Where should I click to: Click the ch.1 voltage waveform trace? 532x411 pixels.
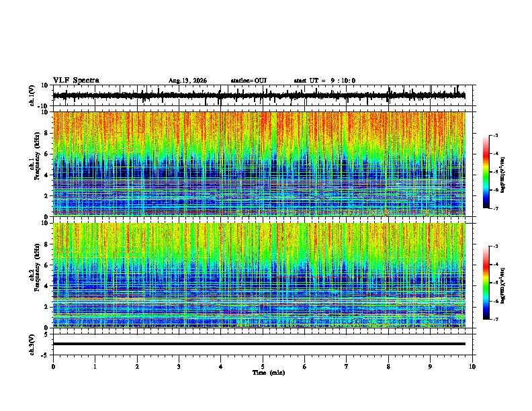(259, 95)
